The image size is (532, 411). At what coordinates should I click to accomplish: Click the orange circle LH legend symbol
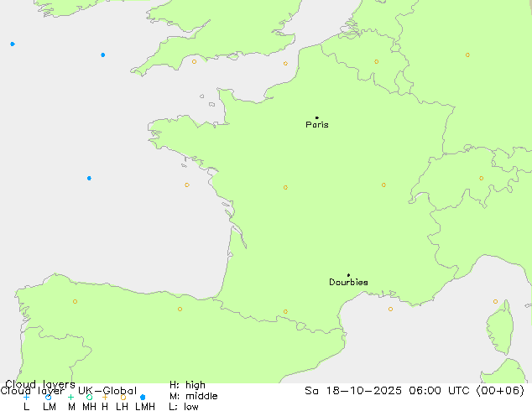pos(123,397)
